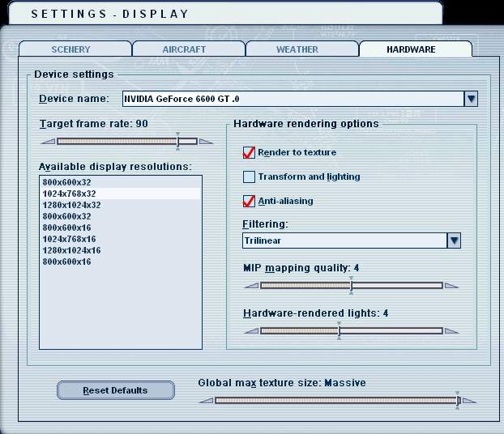Increase hardware-rendered lights with right arrow
504x434 pixels.
(451, 331)
